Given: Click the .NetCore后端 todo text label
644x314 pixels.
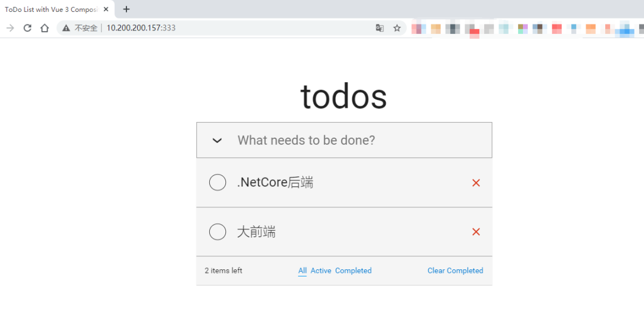Looking at the screenshot, I should [275, 183].
